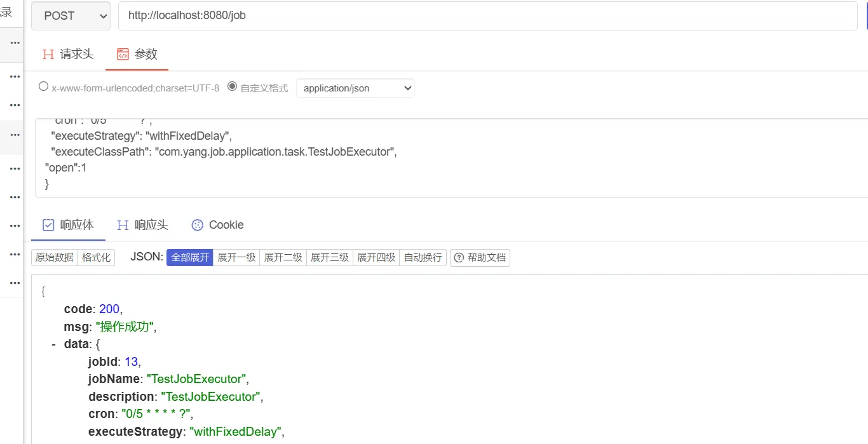This screenshot has width=868, height=444.
Task: Switch to the 请求头 tab
Action: pyautogui.click(x=76, y=55)
